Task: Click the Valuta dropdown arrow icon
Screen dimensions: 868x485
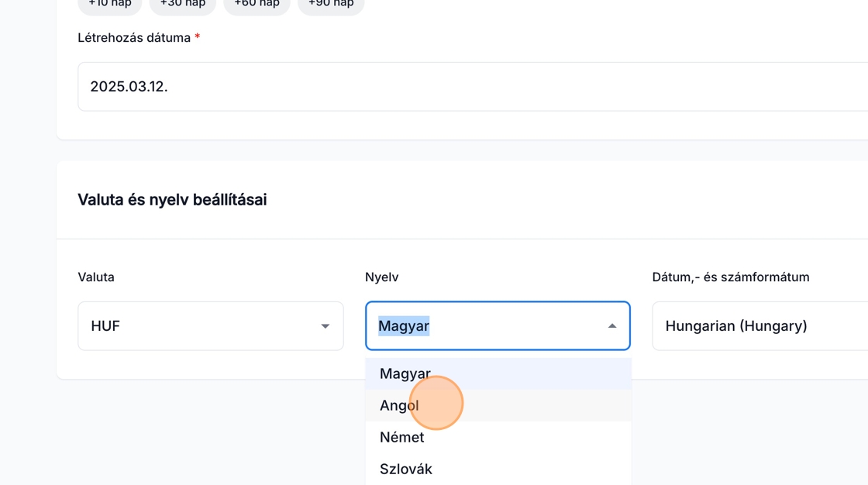Action: tap(325, 326)
